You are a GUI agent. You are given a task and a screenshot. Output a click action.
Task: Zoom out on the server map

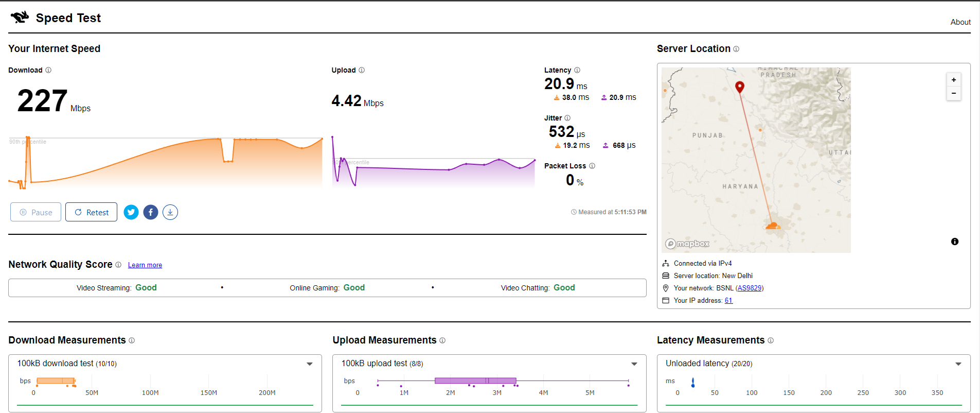pyautogui.click(x=954, y=93)
